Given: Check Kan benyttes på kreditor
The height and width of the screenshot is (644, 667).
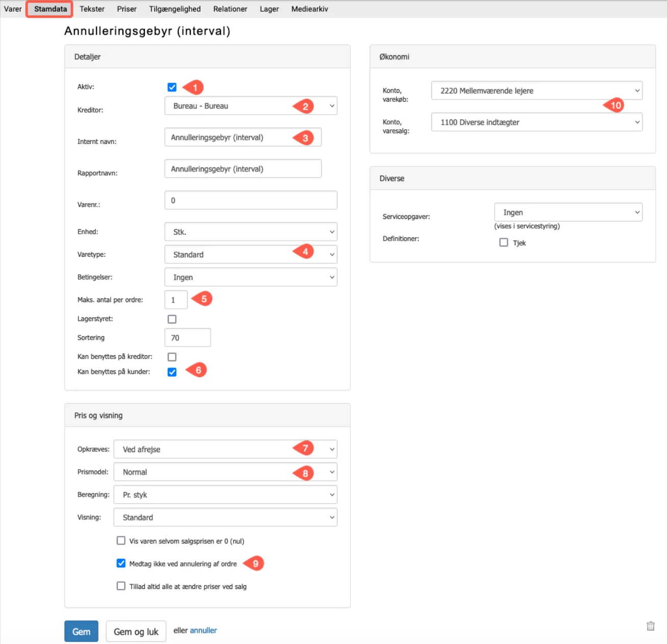Looking at the screenshot, I should (172, 357).
